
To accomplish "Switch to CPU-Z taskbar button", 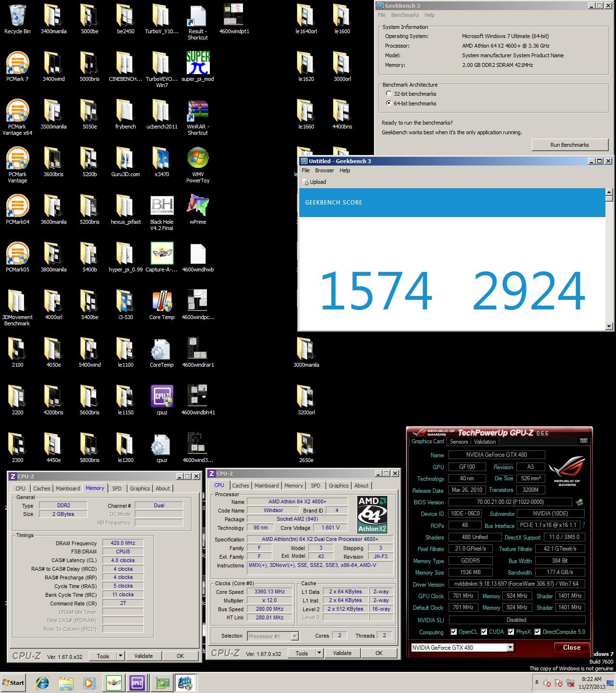I will 137,683.
